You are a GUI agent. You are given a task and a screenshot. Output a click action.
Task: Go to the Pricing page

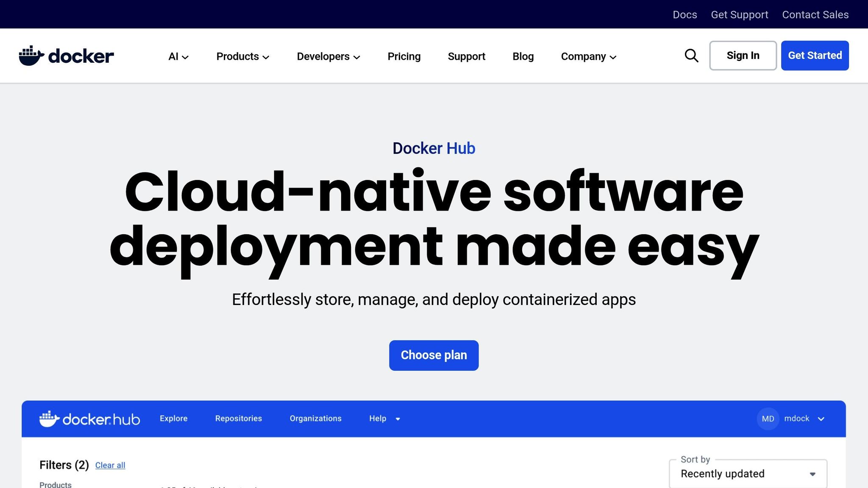(x=404, y=56)
